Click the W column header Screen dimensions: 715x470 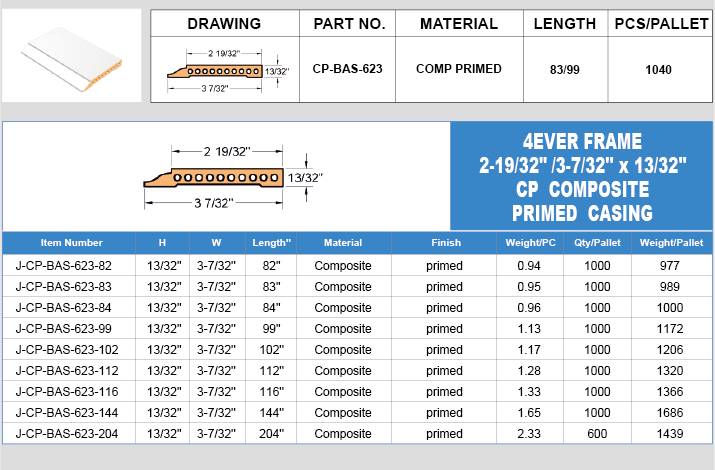217,243
